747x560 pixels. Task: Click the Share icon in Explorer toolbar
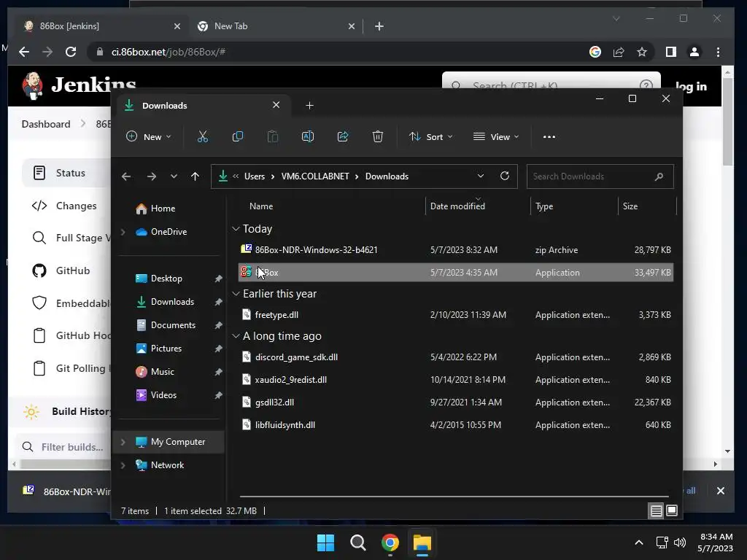[343, 136]
